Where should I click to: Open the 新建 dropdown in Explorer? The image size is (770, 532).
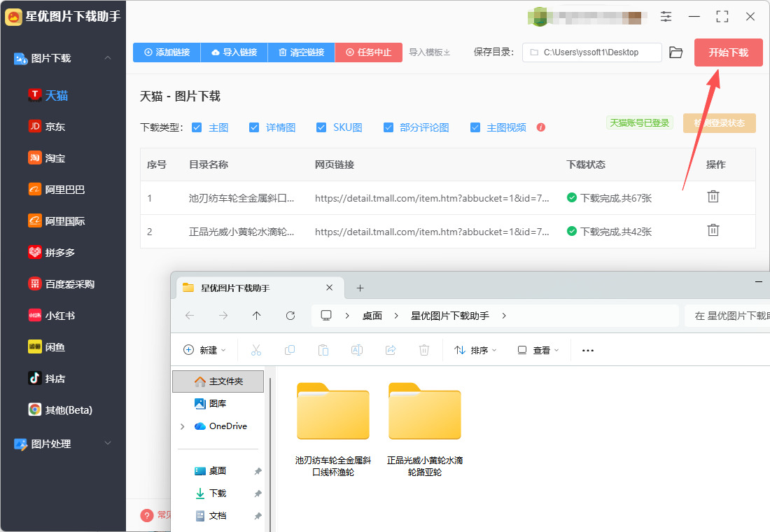(x=204, y=350)
